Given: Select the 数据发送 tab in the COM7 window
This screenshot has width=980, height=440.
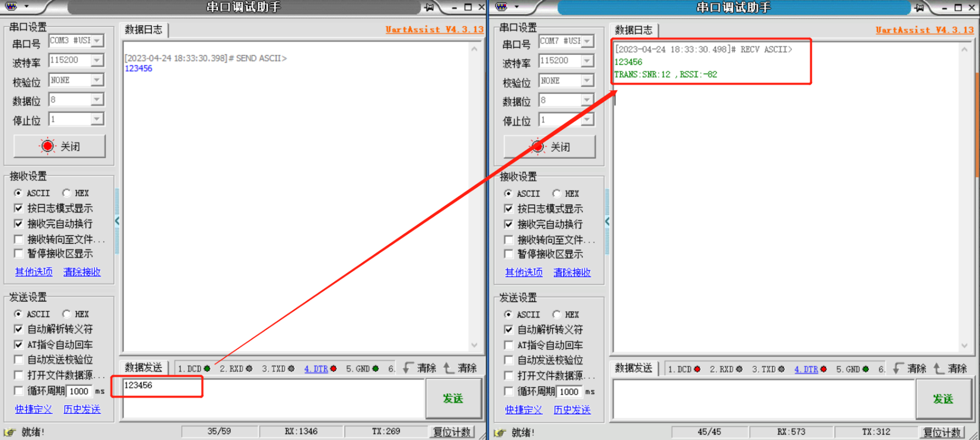Looking at the screenshot, I should [x=633, y=368].
